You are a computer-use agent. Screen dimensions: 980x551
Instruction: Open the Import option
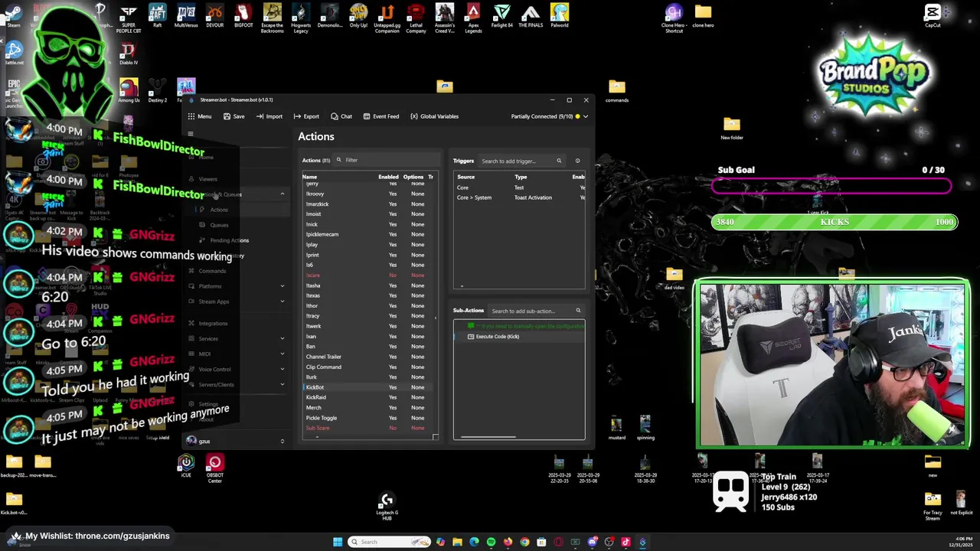[269, 116]
